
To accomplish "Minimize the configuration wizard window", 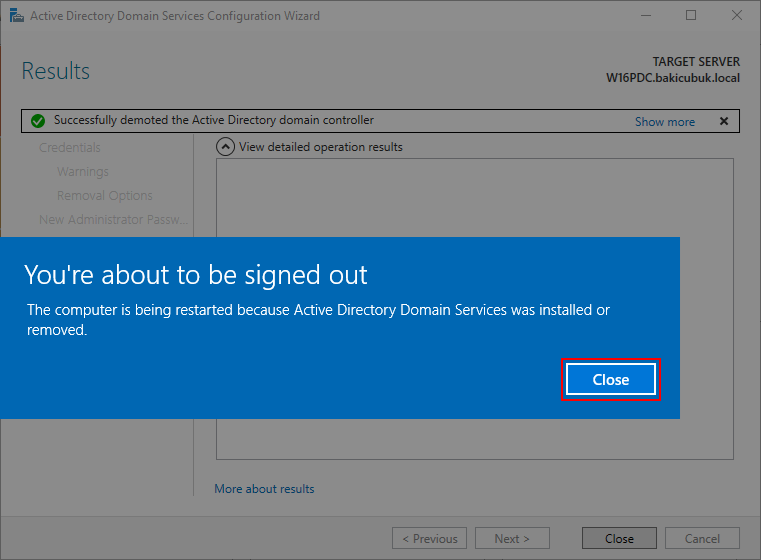I will pos(645,16).
